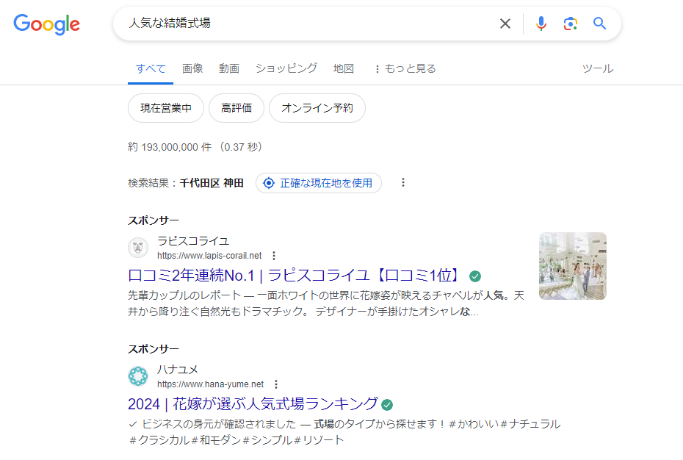Apply the 現在営業中 filter chip
This screenshot has height=460, width=683.
(x=166, y=108)
